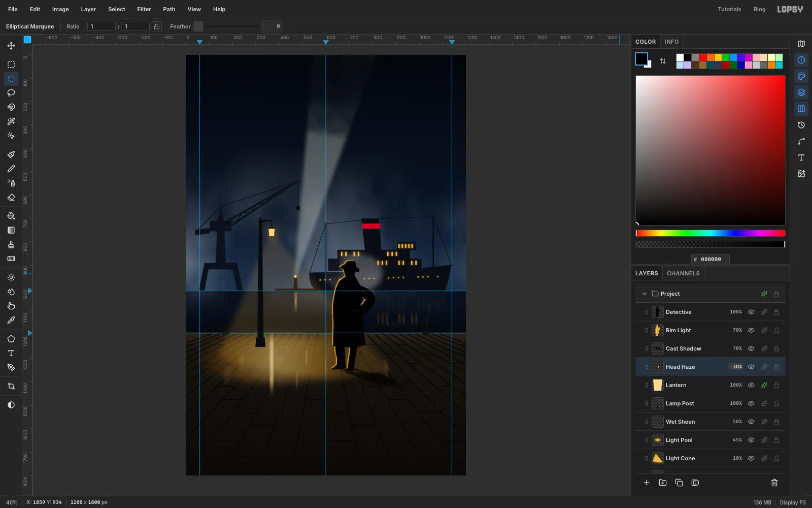
Task: Select the Pencil tool
Action: click(x=11, y=169)
